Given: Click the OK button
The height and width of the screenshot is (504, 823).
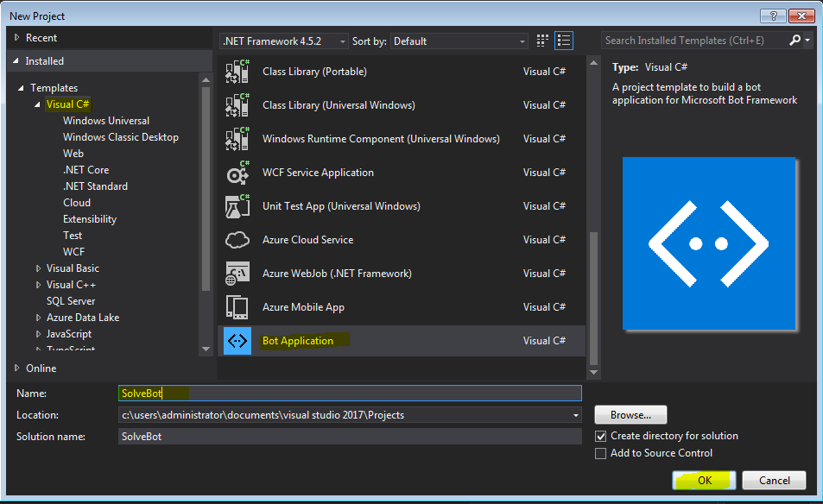Looking at the screenshot, I should pos(705,481).
